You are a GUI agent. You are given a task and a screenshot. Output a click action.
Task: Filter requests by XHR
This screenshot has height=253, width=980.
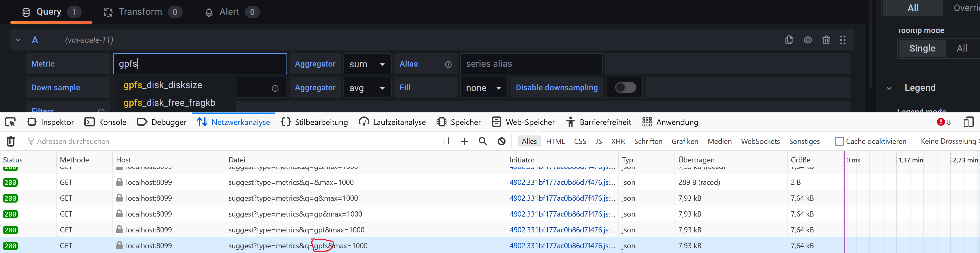(x=618, y=141)
